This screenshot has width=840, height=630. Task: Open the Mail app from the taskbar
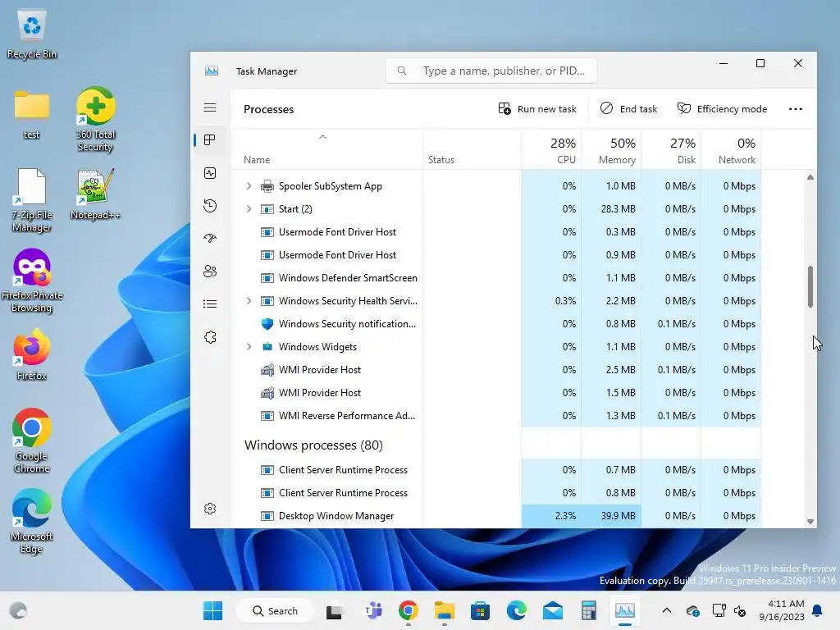552,610
